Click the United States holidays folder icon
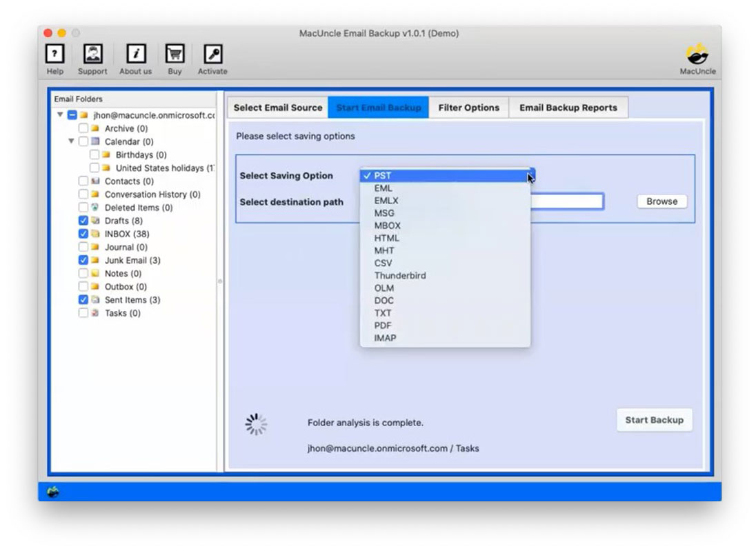This screenshot has height=551, width=756. 106,168
